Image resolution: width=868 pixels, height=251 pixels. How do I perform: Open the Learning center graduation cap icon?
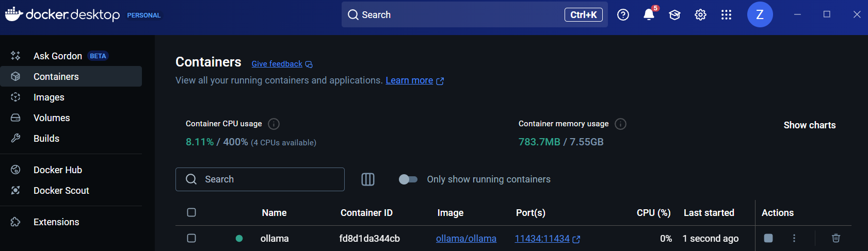(x=674, y=15)
